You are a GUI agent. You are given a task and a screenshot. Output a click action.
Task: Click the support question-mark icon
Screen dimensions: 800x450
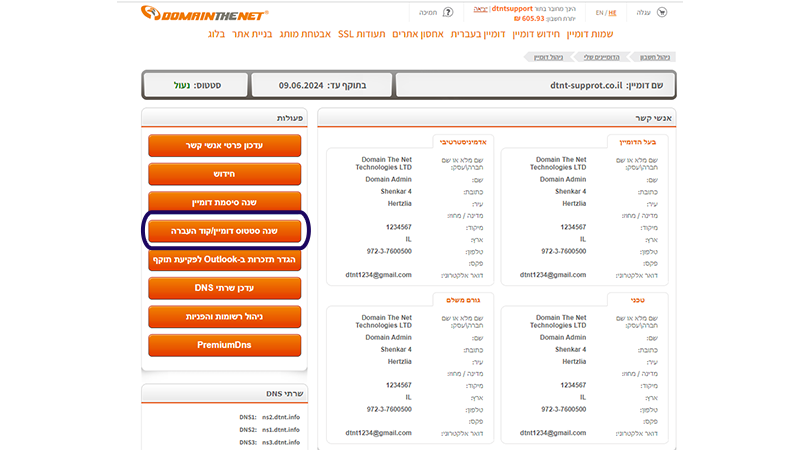[x=448, y=12]
